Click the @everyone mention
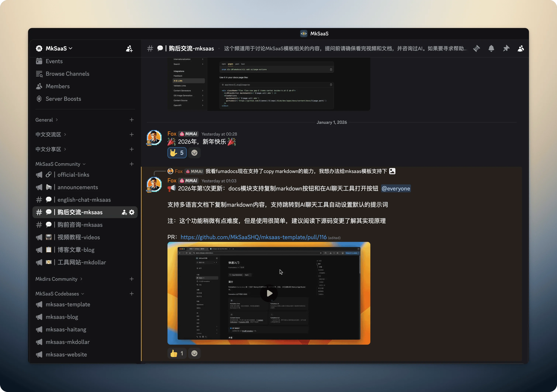Viewport: 557px width, 392px height. (x=396, y=188)
